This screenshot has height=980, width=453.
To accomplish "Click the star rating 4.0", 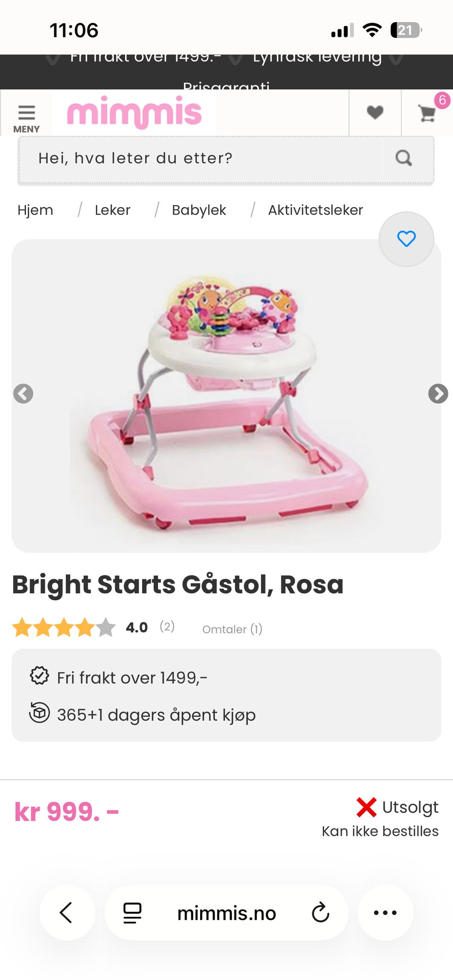I will (64, 628).
